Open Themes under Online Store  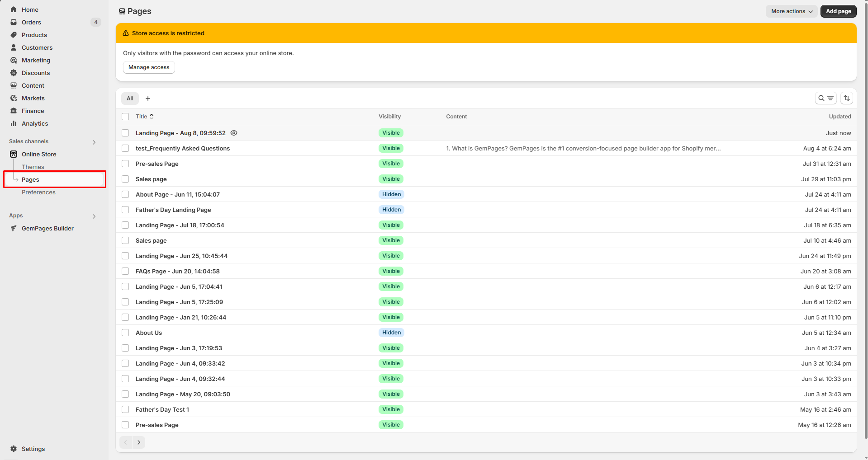(33, 167)
